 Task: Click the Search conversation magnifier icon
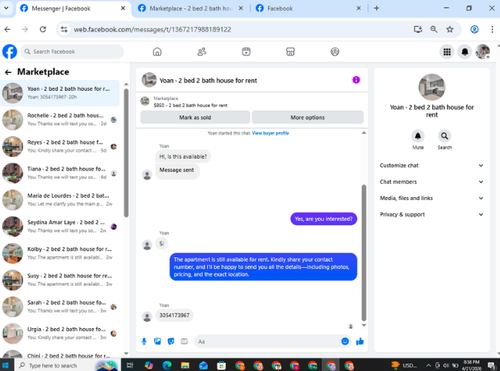444,136
